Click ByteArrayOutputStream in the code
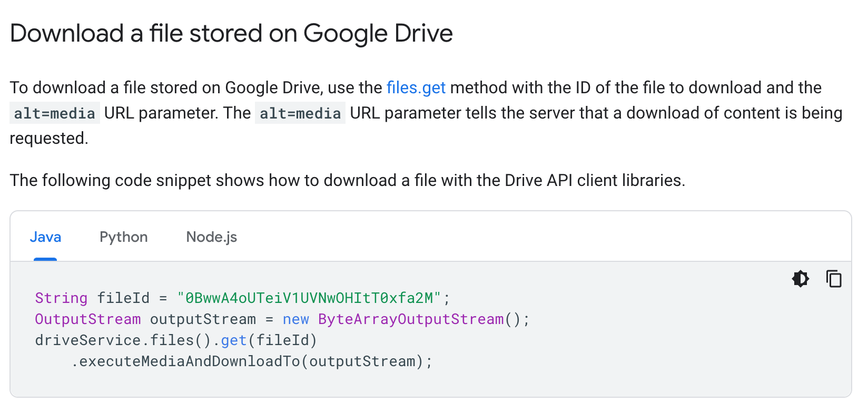The height and width of the screenshot is (412, 868). point(411,319)
